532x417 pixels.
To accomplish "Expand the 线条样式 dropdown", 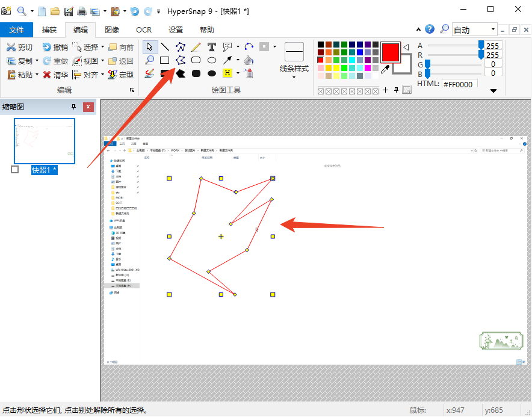I will (294, 76).
